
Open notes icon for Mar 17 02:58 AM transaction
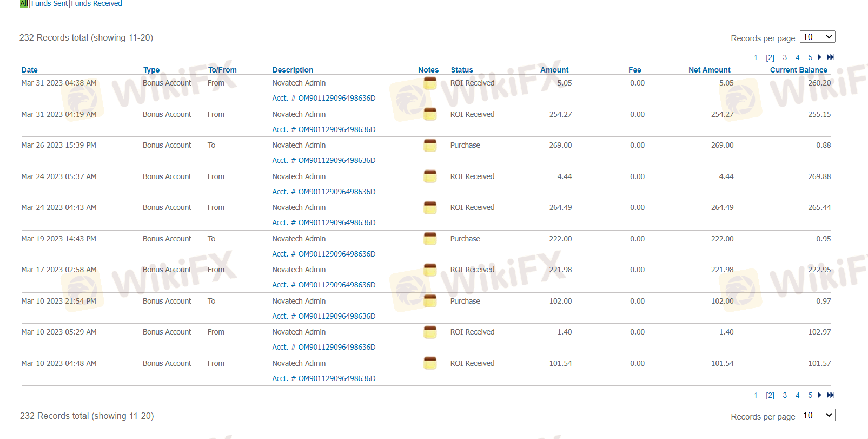coord(430,270)
